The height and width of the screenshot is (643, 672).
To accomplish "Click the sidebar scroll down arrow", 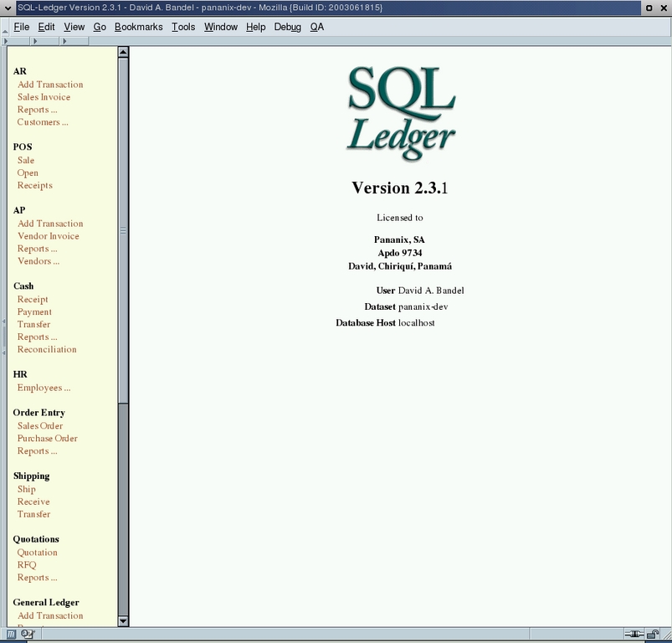I will [123, 620].
